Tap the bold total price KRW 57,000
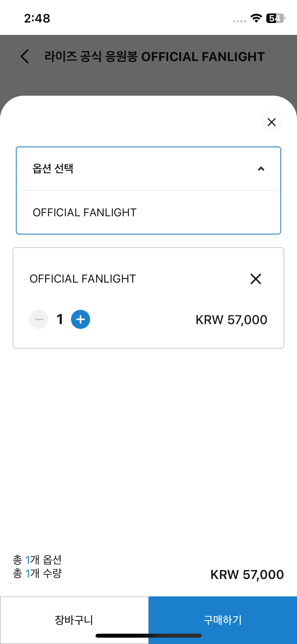 click(x=247, y=575)
